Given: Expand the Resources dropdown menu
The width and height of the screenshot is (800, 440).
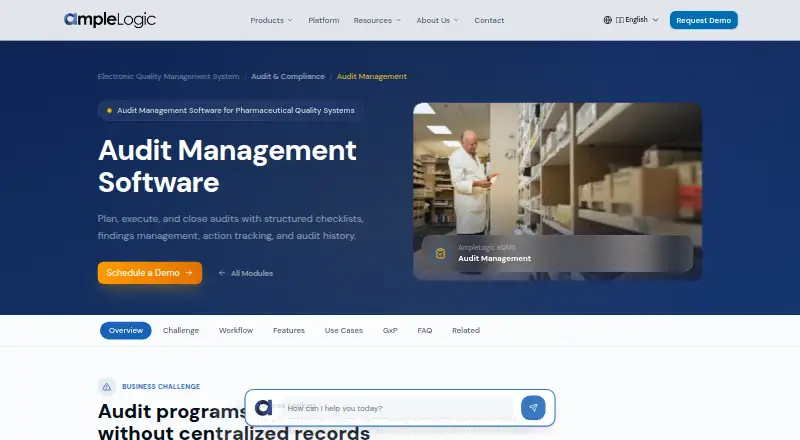Looking at the screenshot, I should [377, 20].
